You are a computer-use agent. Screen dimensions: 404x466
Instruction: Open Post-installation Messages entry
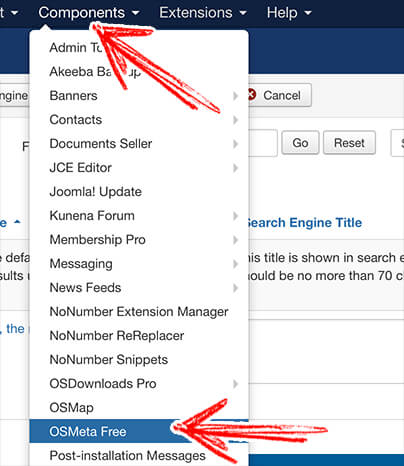point(139,455)
